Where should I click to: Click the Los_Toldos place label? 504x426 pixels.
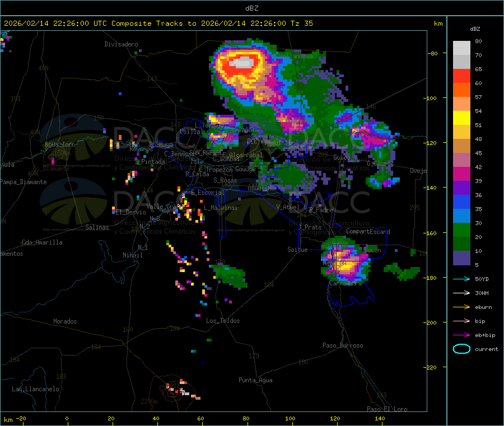(223, 321)
